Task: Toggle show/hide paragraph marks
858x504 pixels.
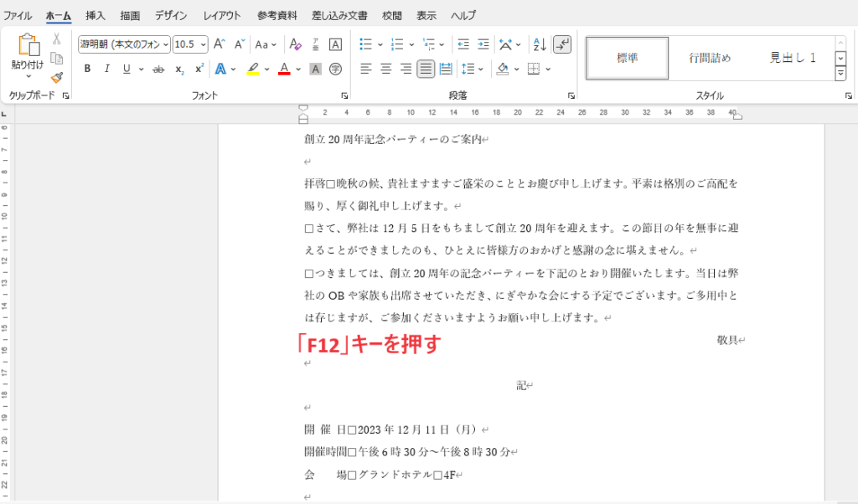Action: (562, 44)
